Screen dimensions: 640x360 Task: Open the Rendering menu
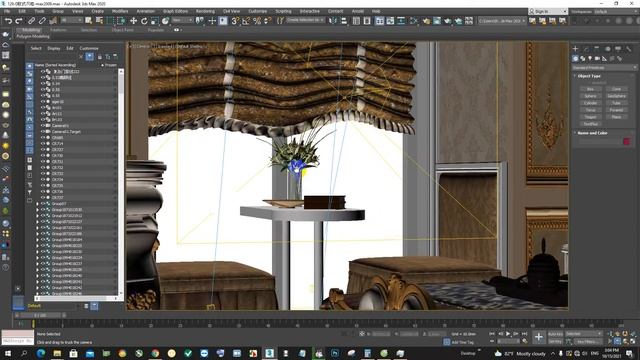205,11
